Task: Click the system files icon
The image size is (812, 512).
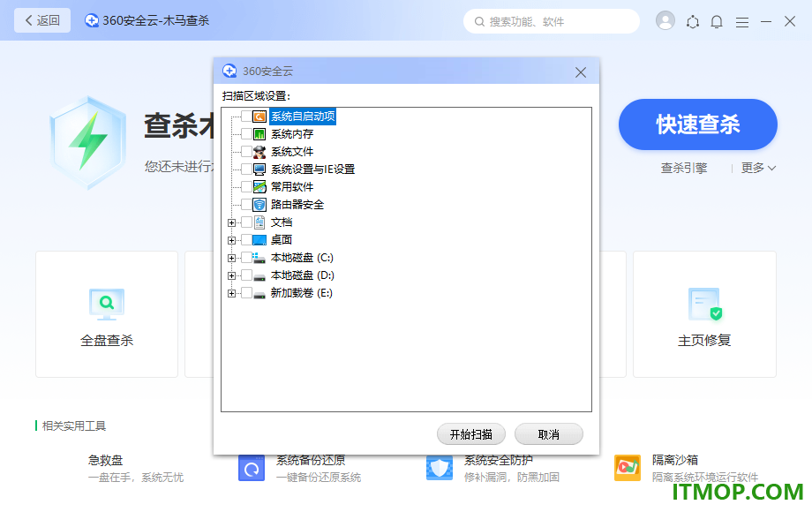Action: point(259,152)
